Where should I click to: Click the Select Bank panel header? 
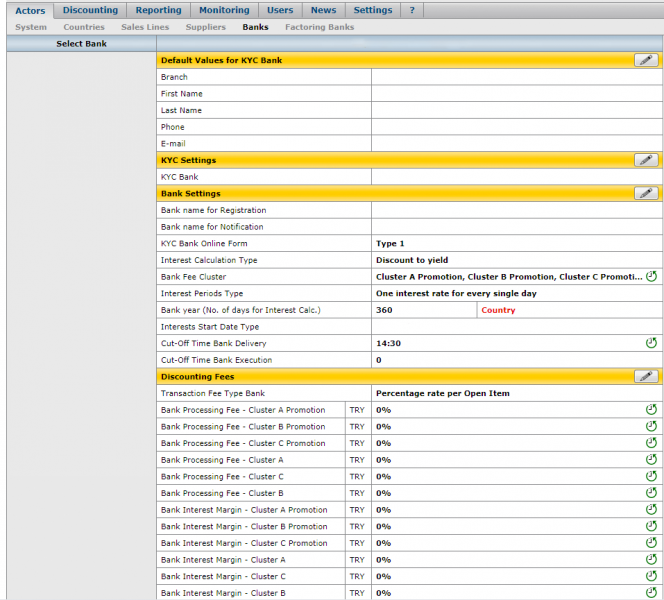tap(81, 44)
